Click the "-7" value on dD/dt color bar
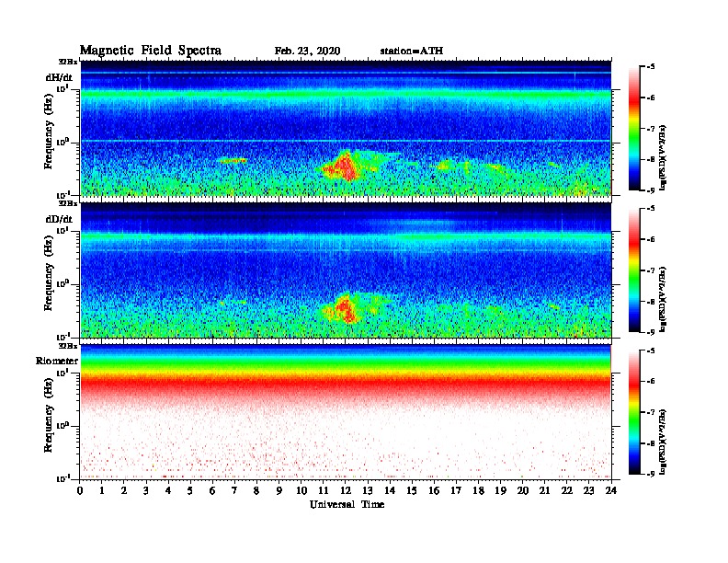728x563 pixels. (x=651, y=270)
